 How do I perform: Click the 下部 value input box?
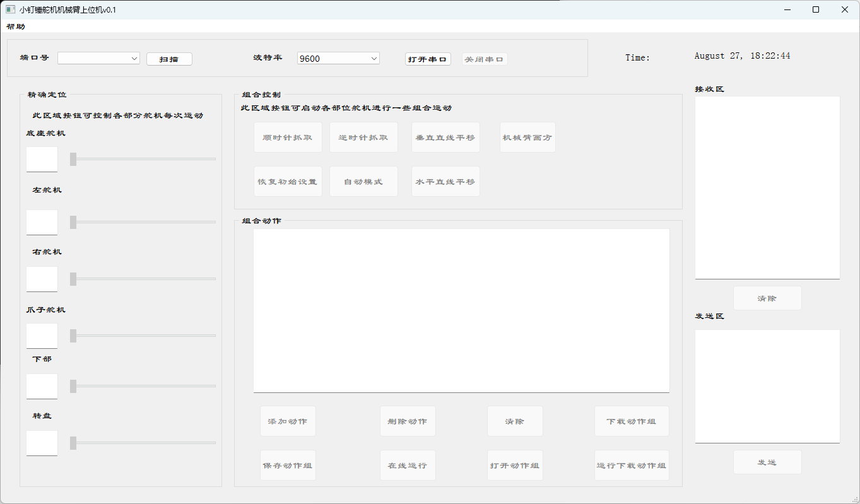(x=42, y=386)
